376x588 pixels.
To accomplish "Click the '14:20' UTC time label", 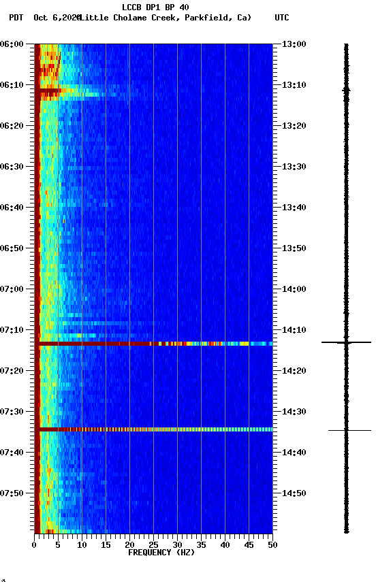I will point(294,372).
